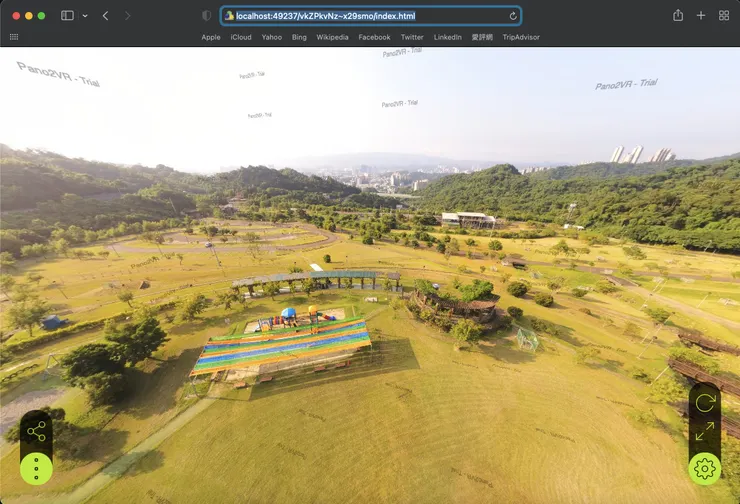Open the Bing bookmark
This screenshot has width=740, height=504.
(x=299, y=37)
